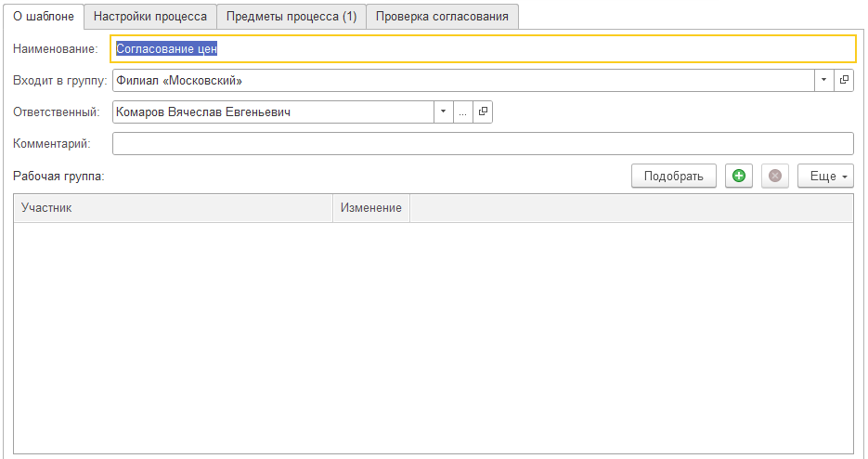Go to the «Проверка согласования» tab
The width and height of the screenshot is (868, 459).
tap(442, 16)
